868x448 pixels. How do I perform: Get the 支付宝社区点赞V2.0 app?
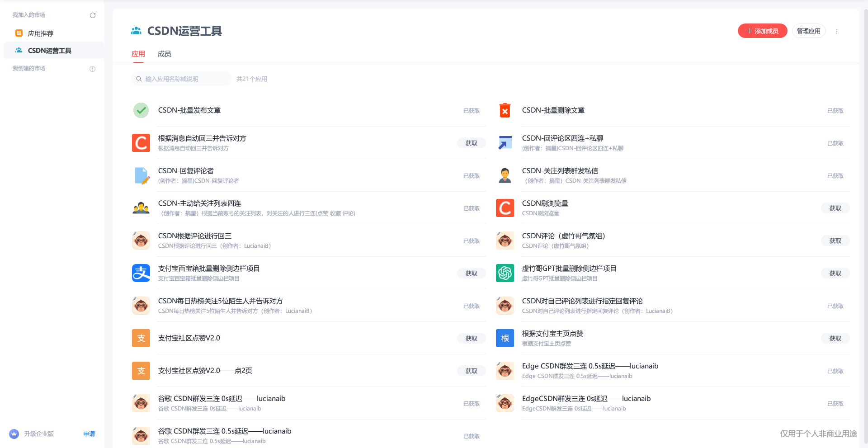pyautogui.click(x=472, y=338)
